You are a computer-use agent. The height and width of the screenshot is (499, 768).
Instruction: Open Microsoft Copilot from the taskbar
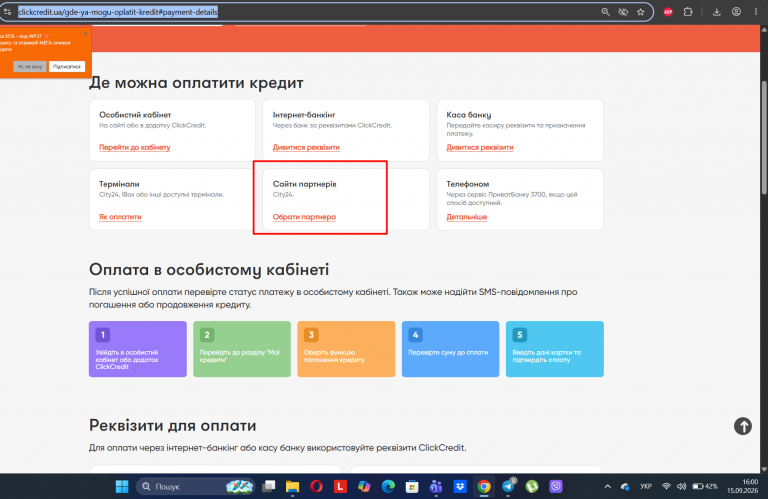364,486
